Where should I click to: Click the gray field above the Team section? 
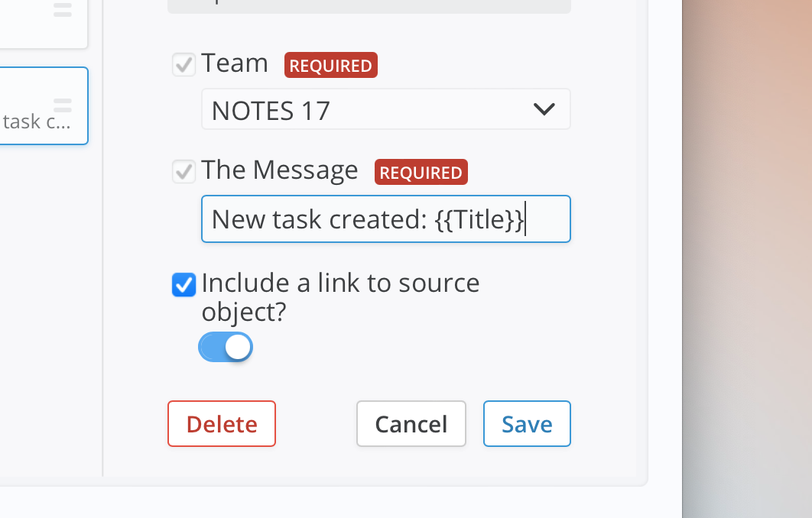369,6
